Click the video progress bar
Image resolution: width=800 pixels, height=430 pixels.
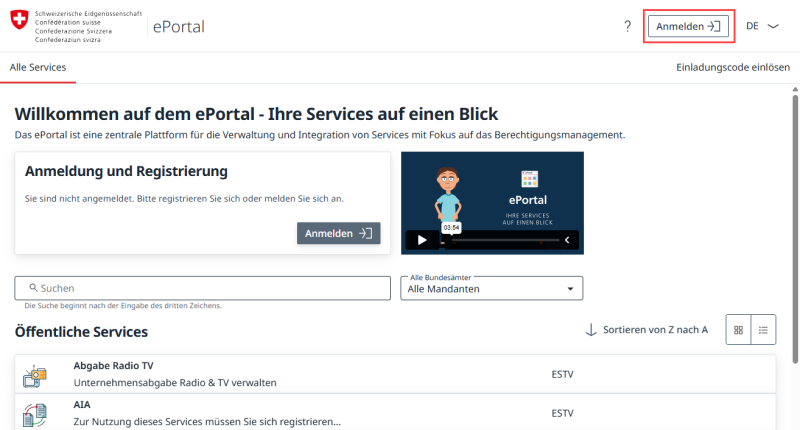click(x=500, y=240)
